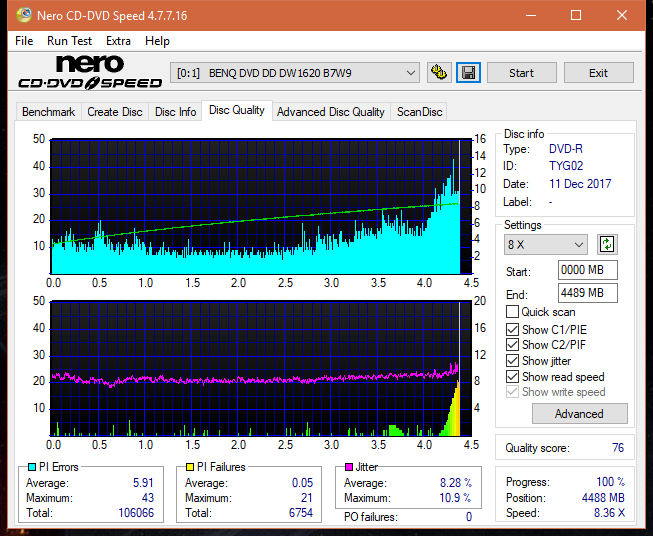Open the drive selection dropdown

point(295,73)
